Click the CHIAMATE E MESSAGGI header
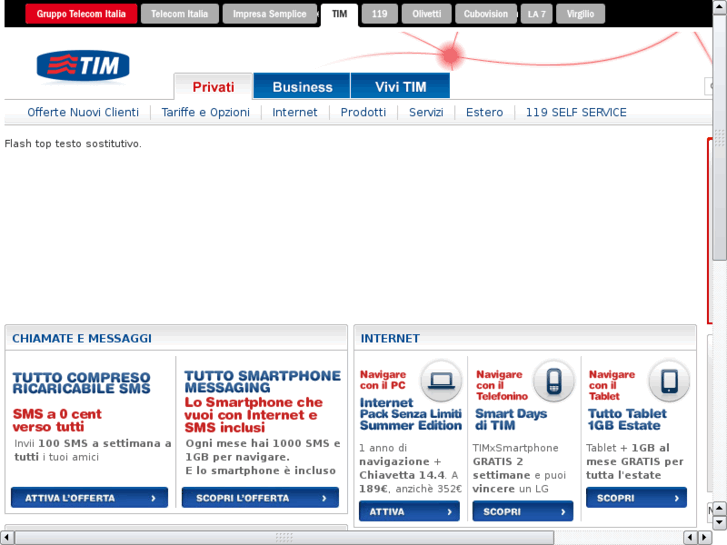This screenshot has height=545, width=727. 82,339
